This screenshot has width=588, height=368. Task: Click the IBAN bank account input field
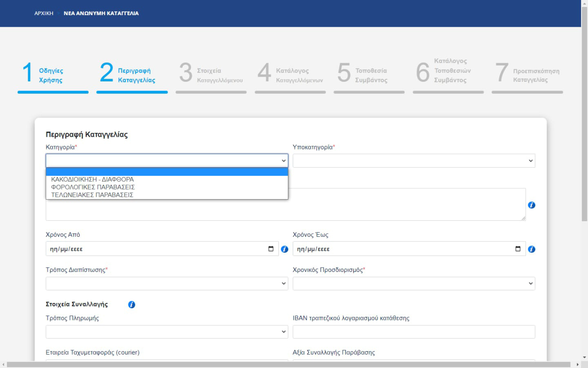[414, 332]
